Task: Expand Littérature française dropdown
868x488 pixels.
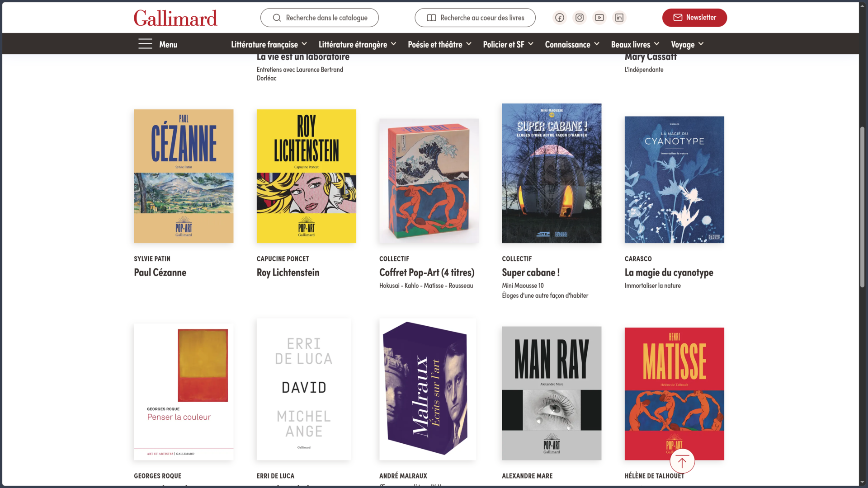Action: [x=269, y=44]
